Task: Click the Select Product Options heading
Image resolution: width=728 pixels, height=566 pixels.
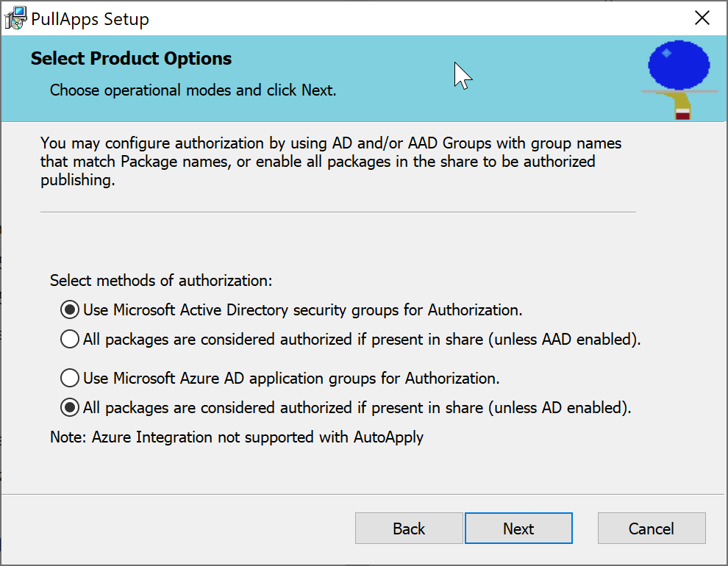Action: pyautogui.click(x=131, y=59)
